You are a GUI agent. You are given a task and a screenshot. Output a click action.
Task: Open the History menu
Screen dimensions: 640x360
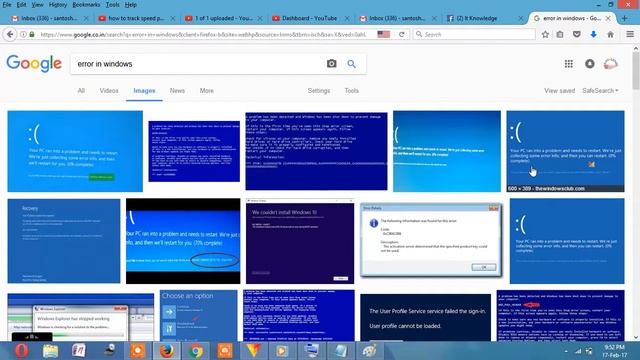[58, 5]
